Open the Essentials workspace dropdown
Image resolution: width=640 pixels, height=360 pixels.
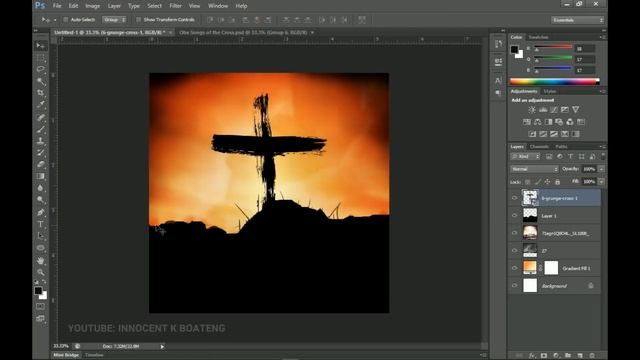(x=578, y=20)
